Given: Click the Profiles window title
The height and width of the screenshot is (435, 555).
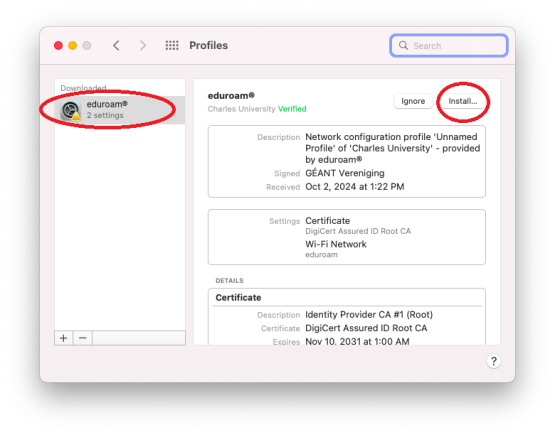Looking at the screenshot, I should point(208,45).
